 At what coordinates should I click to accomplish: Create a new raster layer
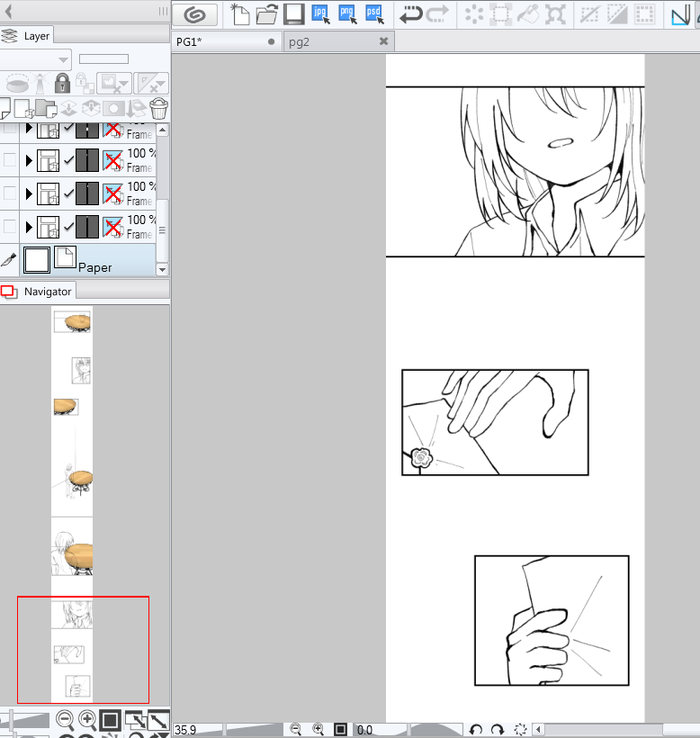click(x=4, y=108)
